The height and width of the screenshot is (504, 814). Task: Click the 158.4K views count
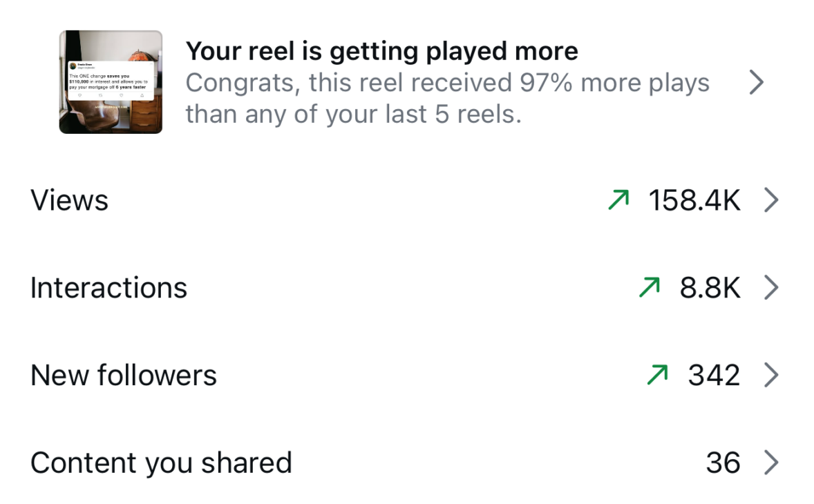694,200
